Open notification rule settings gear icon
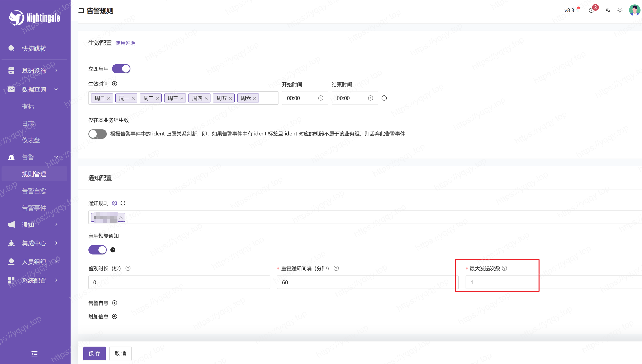This screenshot has height=364, width=642. 115,203
